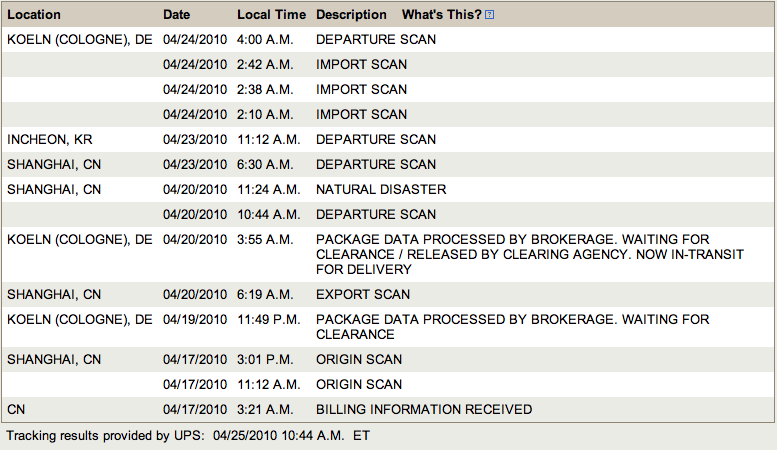The width and height of the screenshot is (777, 450).
Task: Click the CN location in last row
Action: (16, 409)
